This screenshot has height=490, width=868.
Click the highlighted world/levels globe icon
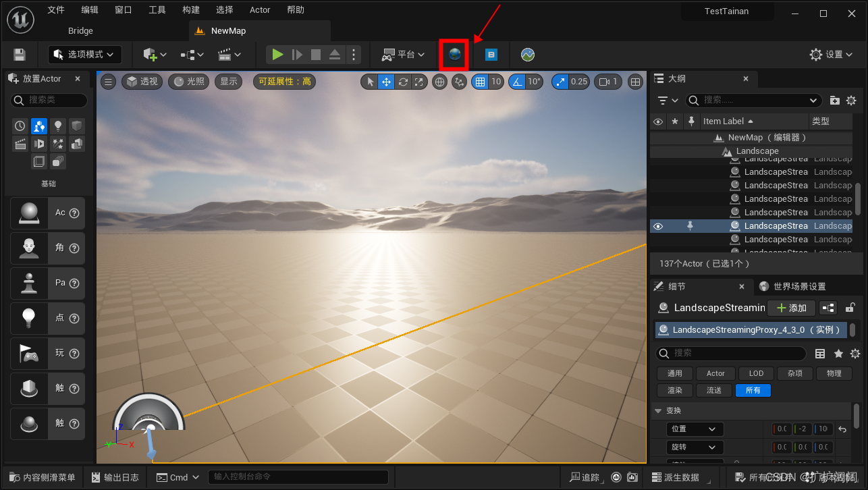pyautogui.click(x=454, y=55)
